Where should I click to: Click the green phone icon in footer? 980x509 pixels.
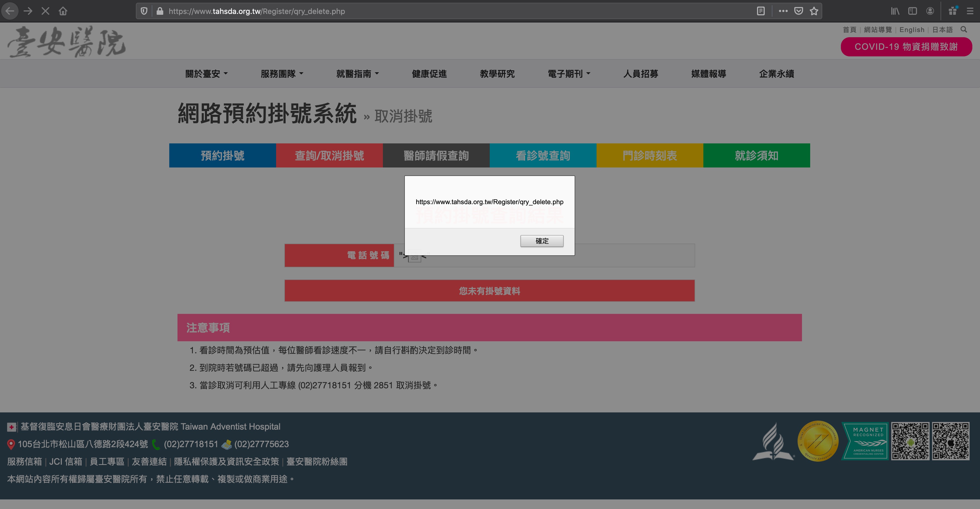[156, 444]
